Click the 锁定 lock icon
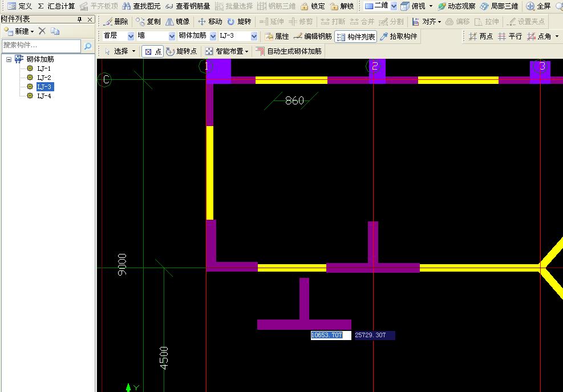 [304, 6]
